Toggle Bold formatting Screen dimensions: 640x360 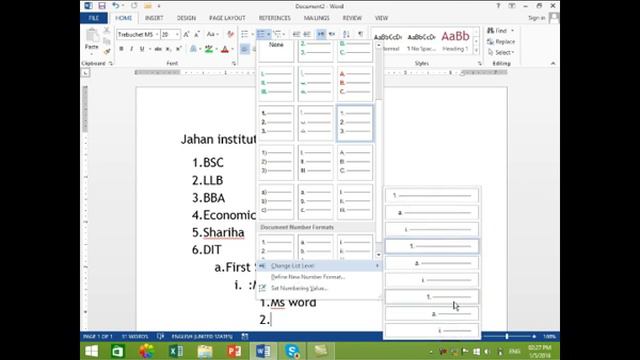pyautogui.click(x=121, y=49)
